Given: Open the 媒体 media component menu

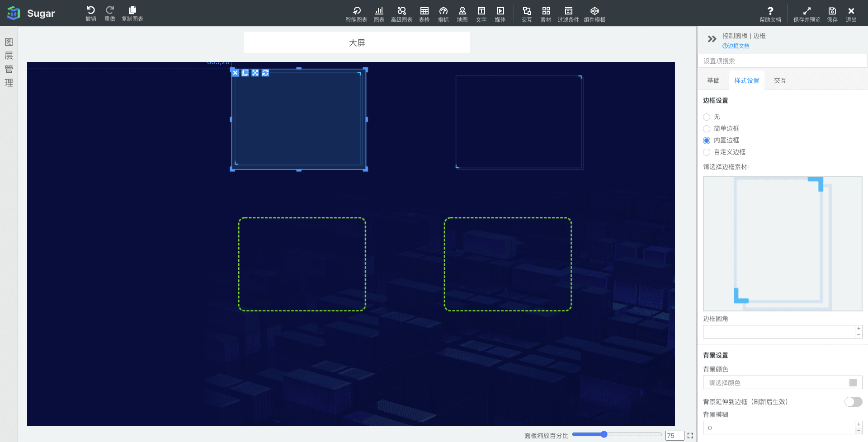Looking at the screenshot, I should (500, 14).
